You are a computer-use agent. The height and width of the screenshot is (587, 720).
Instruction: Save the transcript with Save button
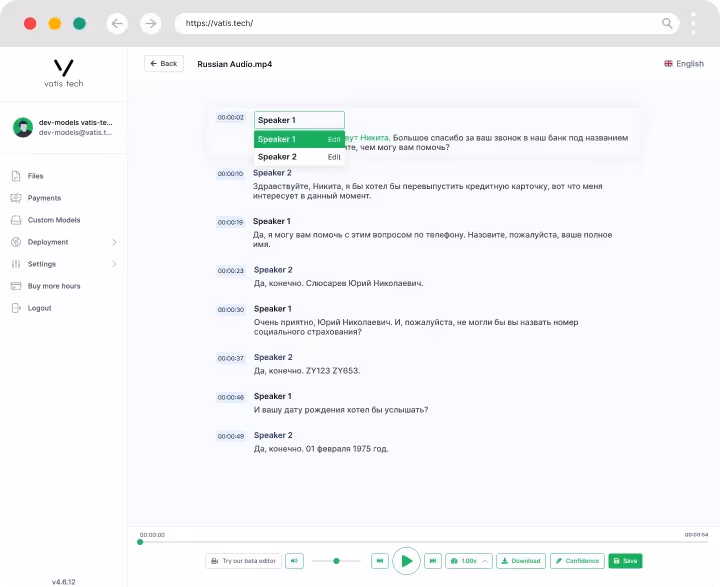(625, 561)
